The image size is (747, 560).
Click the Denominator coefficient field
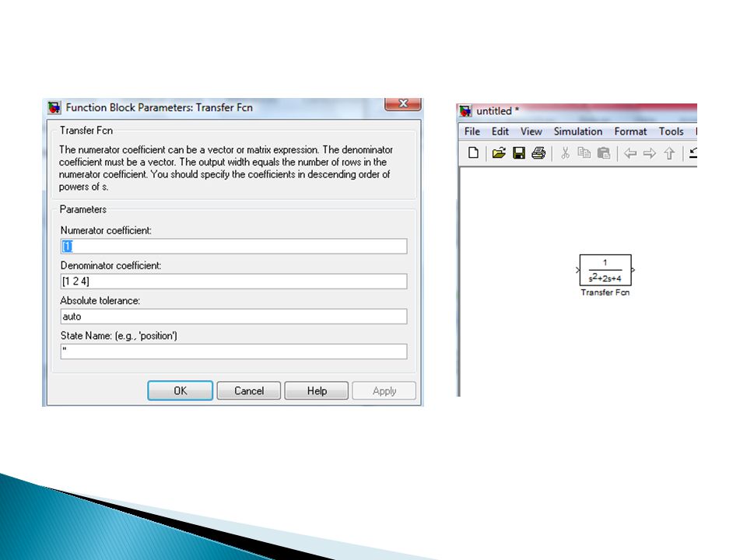tap(234, 282)
